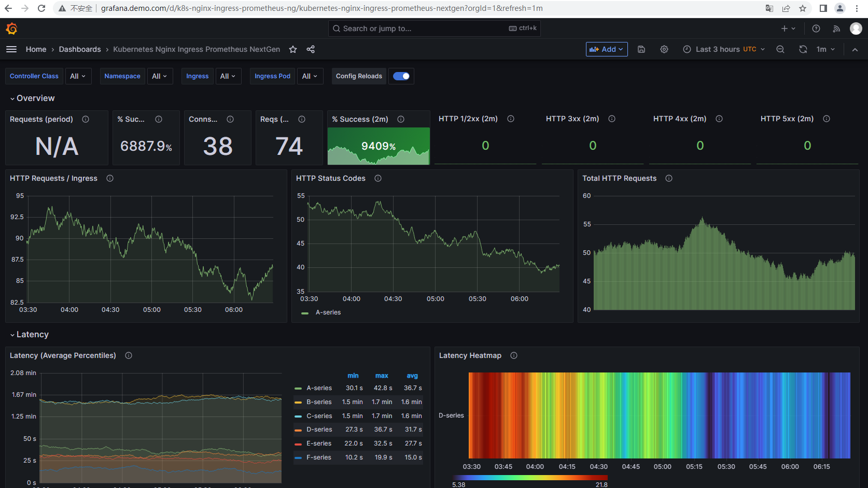Click the browser address bar URL

click(x=322, y=8)
